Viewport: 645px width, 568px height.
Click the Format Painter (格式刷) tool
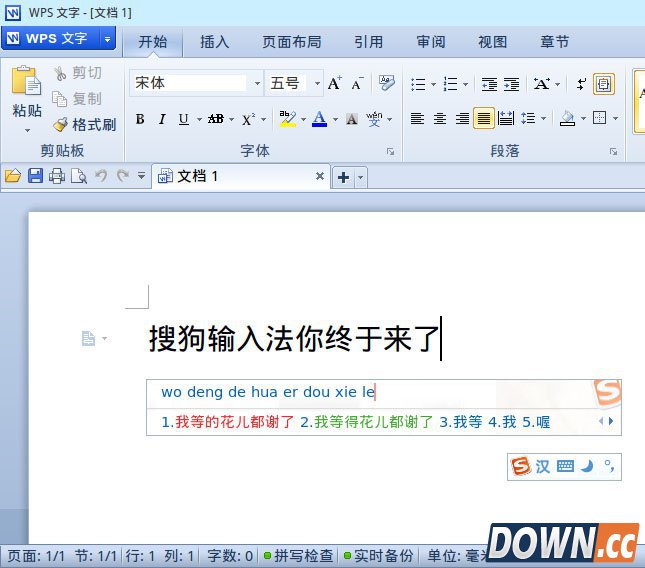click(x=85, y=124)
